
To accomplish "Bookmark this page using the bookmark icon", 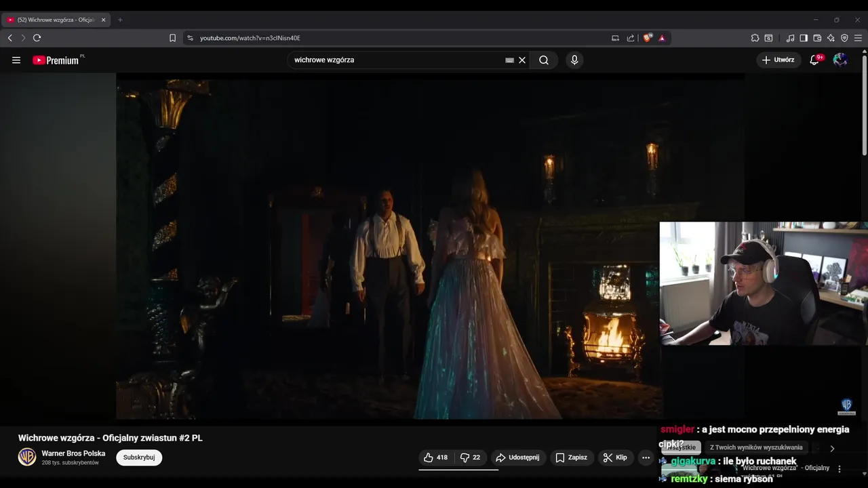I will pyautogui.click(x=172, y=38).
